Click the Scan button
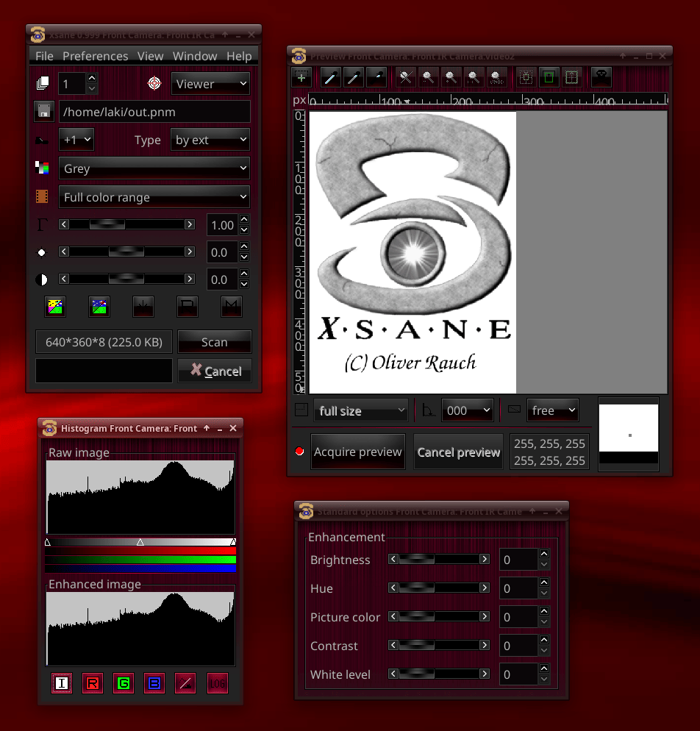This screenshot has height=731, width=700. point(214,342)
